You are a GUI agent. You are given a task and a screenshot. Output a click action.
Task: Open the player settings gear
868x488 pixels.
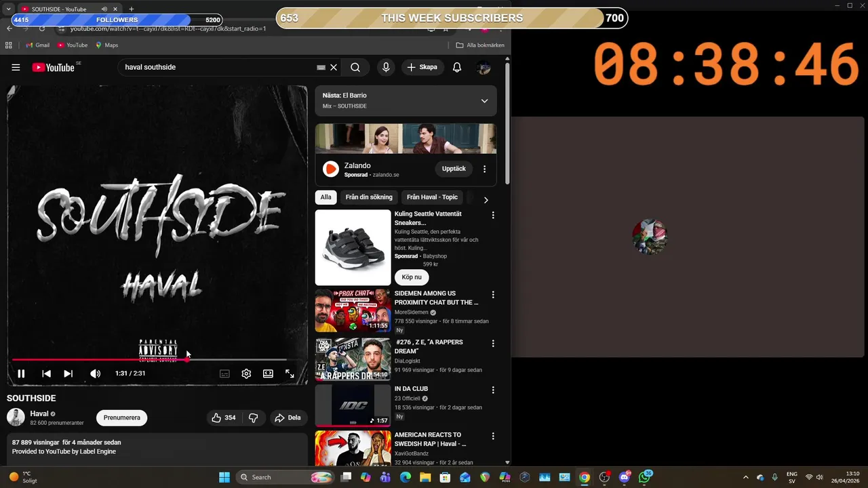[x=246, y=373]
